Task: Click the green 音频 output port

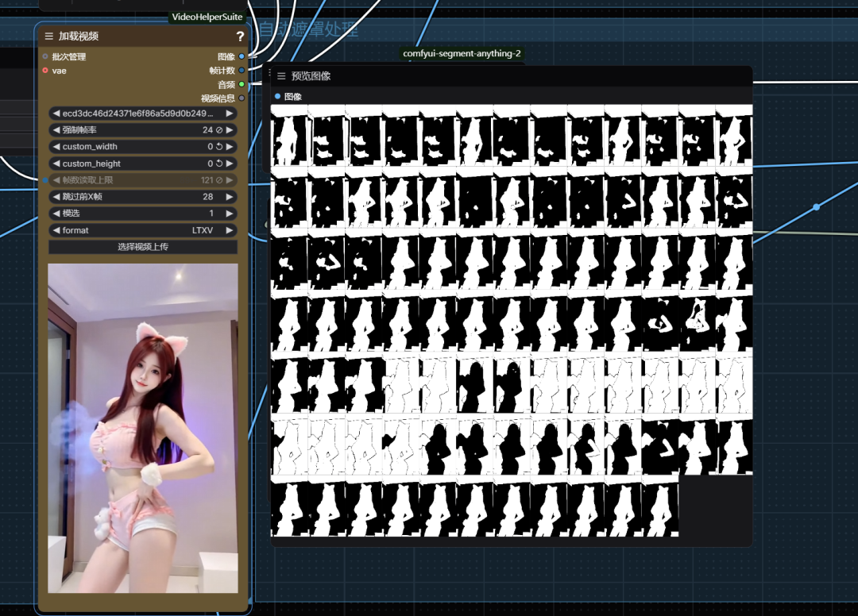Action: click(242, 84)
